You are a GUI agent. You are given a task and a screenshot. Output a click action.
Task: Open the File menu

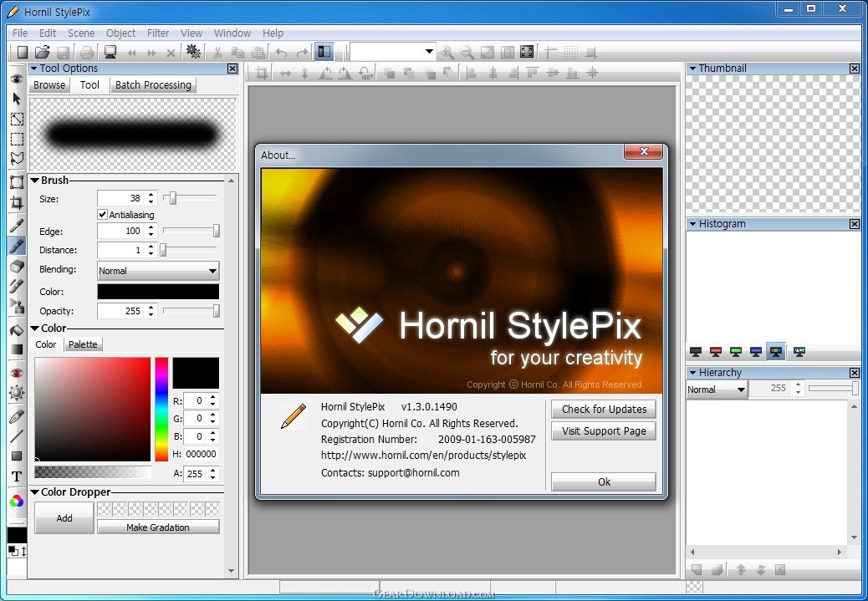pyautogui.click(x=20, y=33)
